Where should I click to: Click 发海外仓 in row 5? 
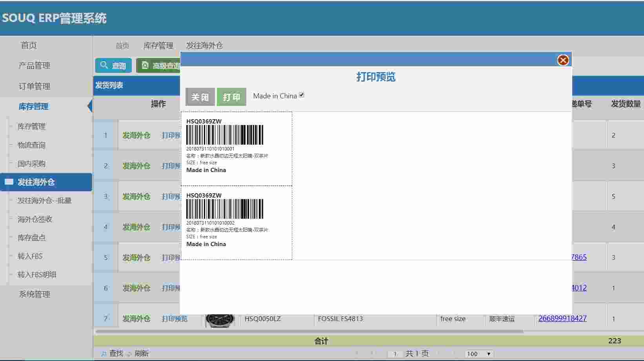(x=136, y=258)
